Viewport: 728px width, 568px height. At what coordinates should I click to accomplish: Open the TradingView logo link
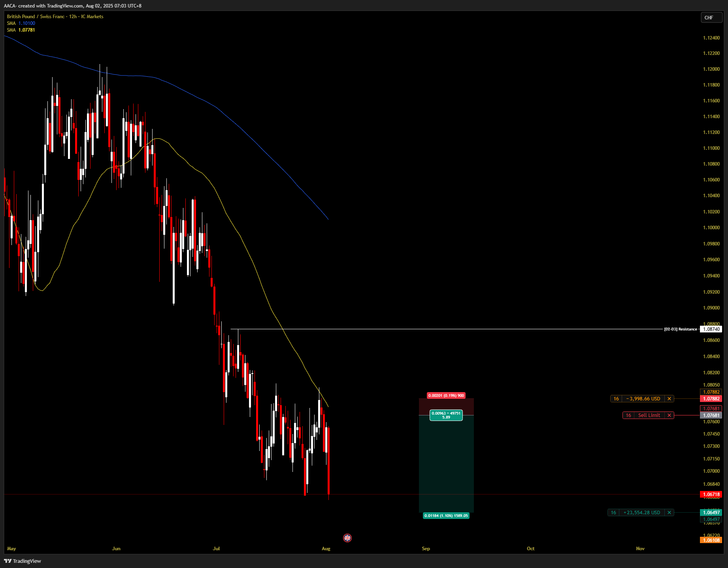coord(23,561)
